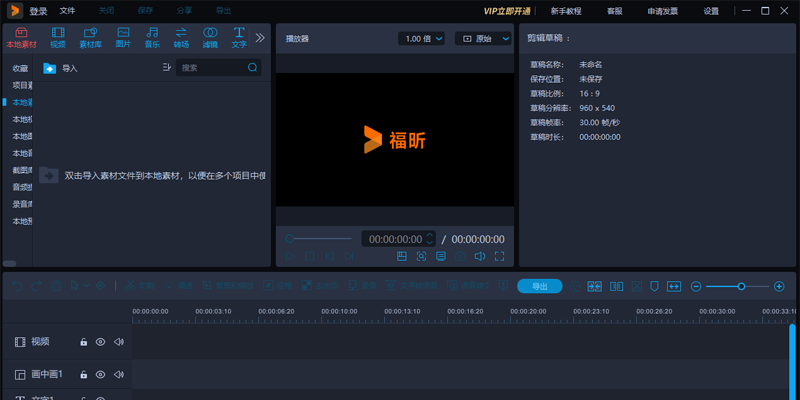Click VIP立即开通 link
The height and width of the screenshot is (400, 800).
coord(507,11)
